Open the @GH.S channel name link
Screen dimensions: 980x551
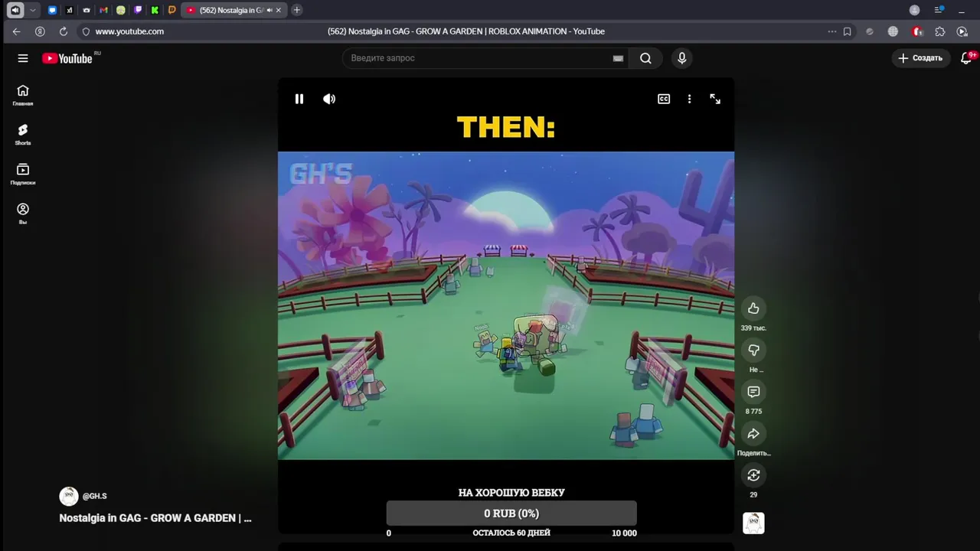pyautogui.click(x=95, y=496)
